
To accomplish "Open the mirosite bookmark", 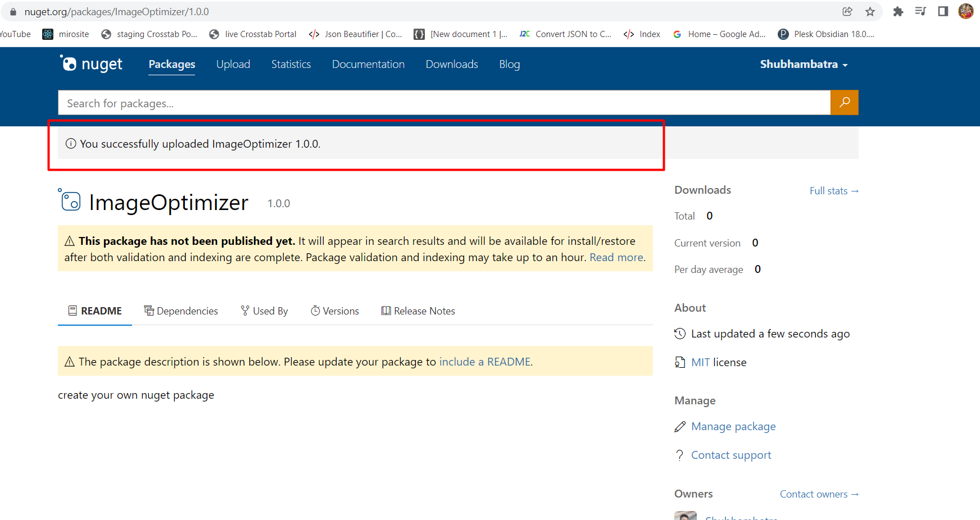I will click(x=66, y=34).
